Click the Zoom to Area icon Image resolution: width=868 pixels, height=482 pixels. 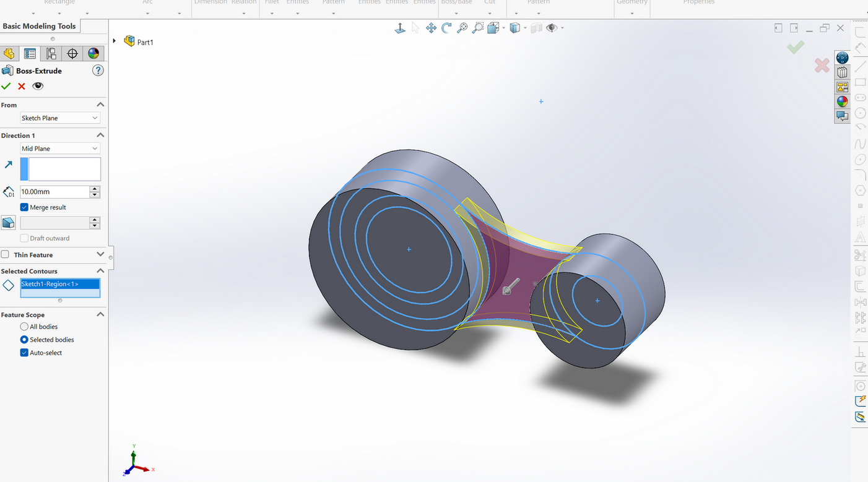pos(477,28)
